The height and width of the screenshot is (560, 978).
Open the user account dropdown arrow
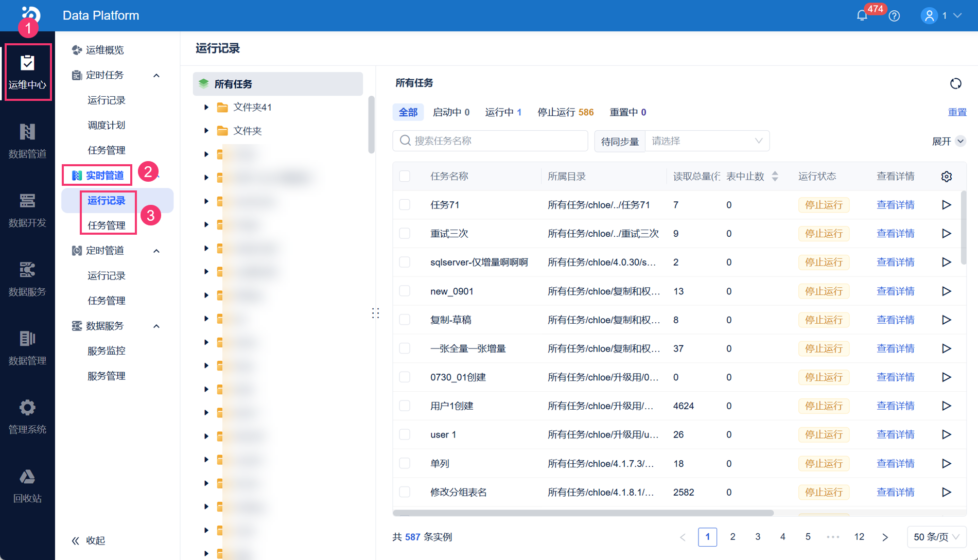(957, 15)
